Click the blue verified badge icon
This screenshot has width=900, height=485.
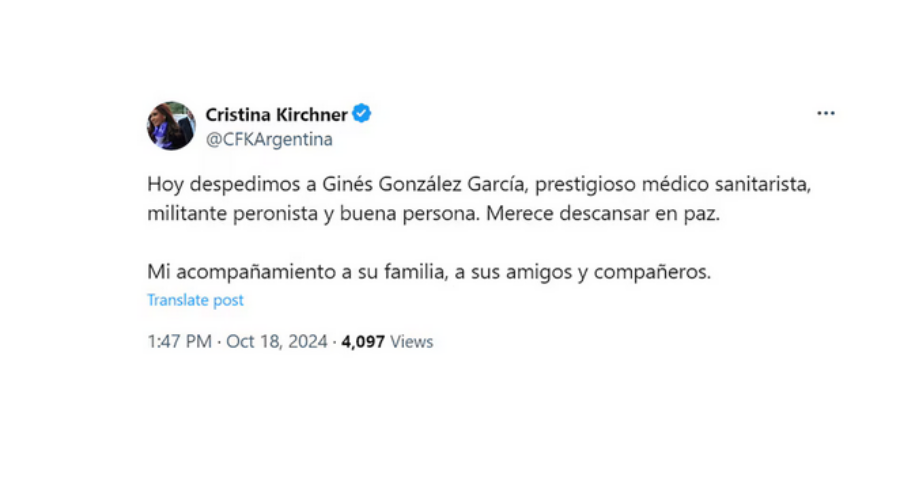tap(362, 114)
